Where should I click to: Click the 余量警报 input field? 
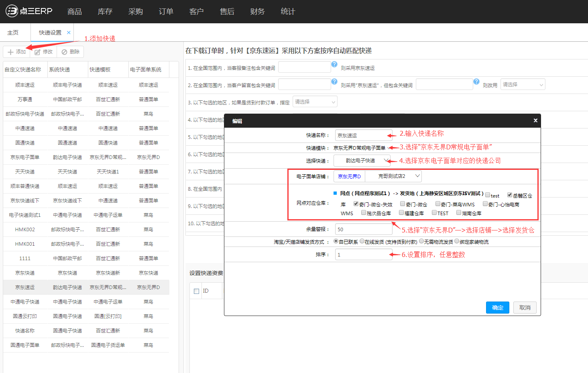point(364,229)
